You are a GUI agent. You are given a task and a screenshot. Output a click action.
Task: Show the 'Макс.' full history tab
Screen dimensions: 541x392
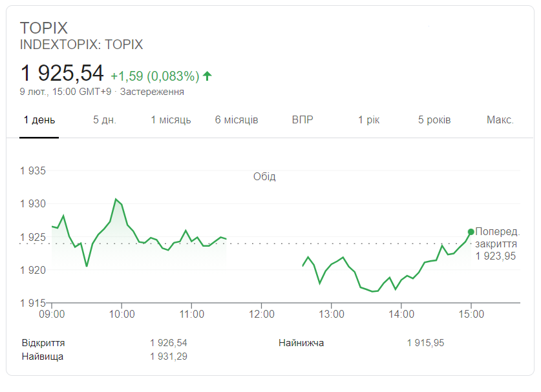[x=500, y=120]
